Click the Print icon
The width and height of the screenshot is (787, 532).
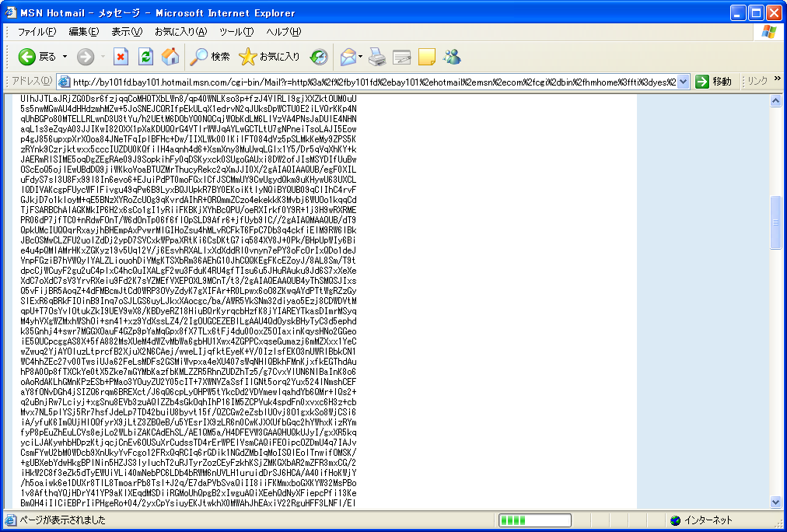point(377,57)
